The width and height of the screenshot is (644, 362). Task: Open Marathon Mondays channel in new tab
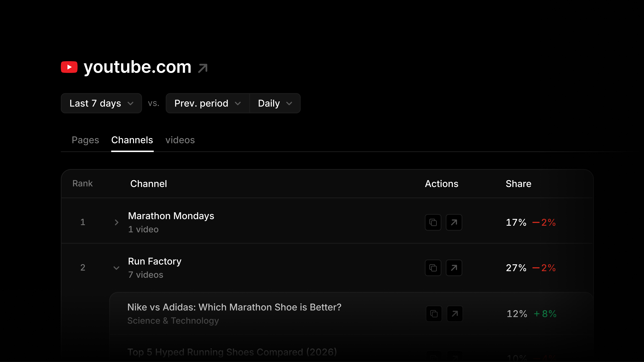pyautogui.click(x=454, y=222)
